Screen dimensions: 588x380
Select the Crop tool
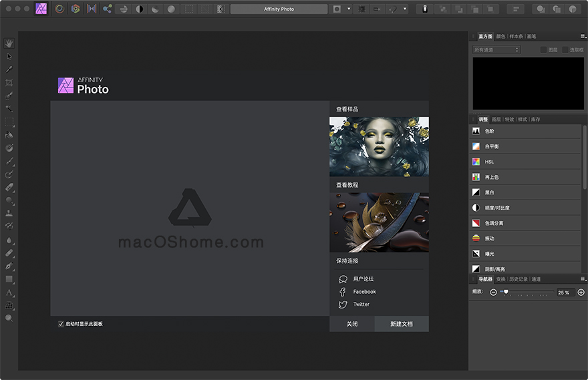click(9, 82)
